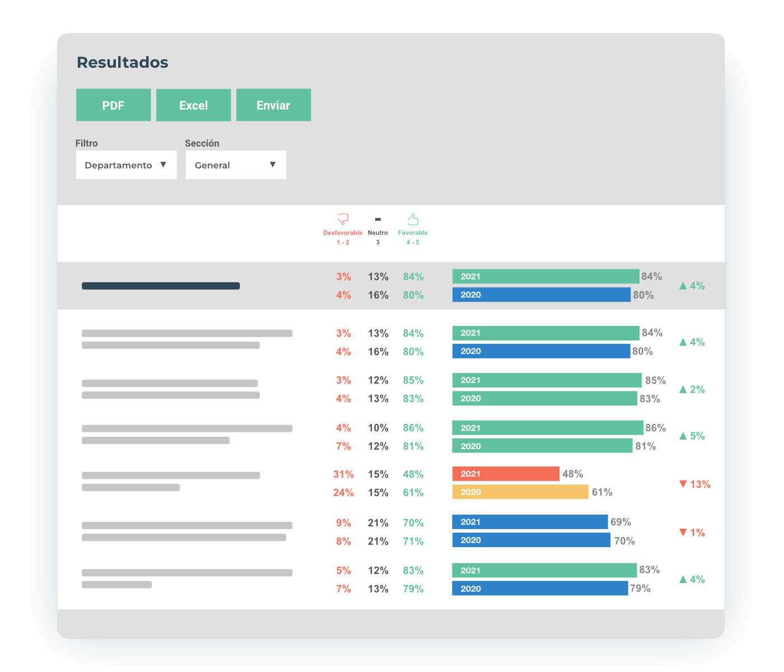Click the 70% favorable table value

(x=413, y=523)
